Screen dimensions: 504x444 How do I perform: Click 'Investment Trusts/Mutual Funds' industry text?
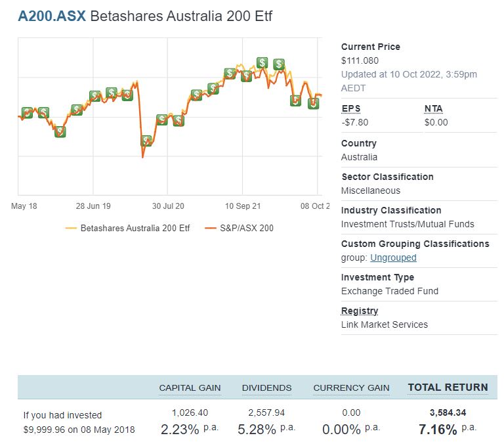[408, 224]
